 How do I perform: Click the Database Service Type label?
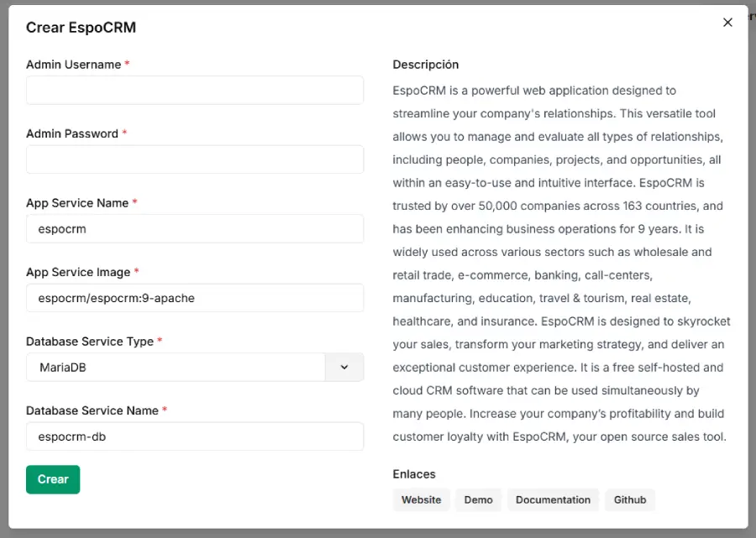click(x=90, y=342)
